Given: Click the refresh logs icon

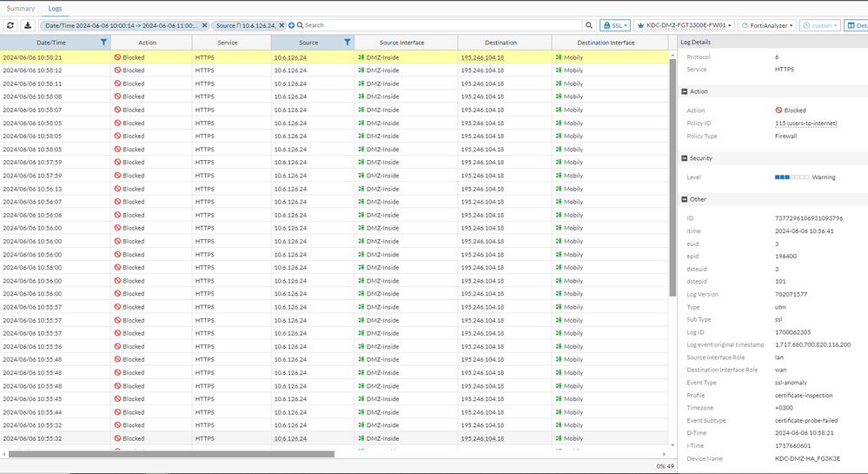Looking at the screenshot, I should click(x=10, y=26).
